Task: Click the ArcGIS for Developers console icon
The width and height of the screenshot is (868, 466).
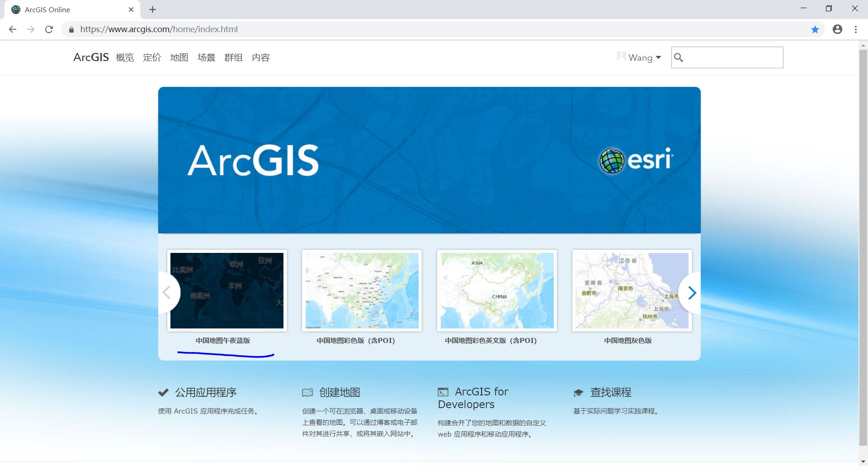Action: (x=443, y=391)
